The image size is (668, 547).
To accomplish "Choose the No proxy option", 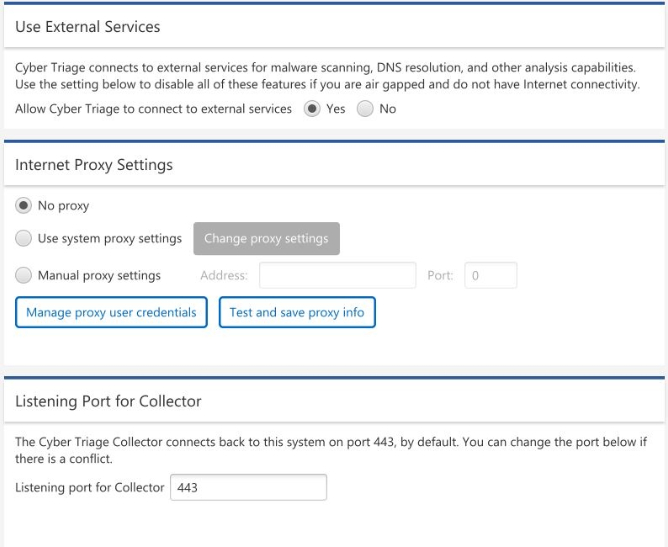I will [x=25, y=206].
